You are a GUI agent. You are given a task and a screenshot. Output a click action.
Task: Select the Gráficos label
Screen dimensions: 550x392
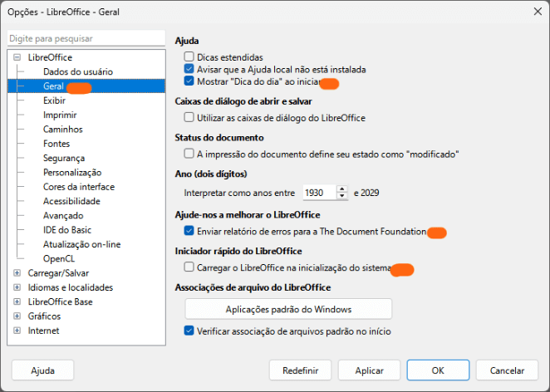tap(44, 316)
